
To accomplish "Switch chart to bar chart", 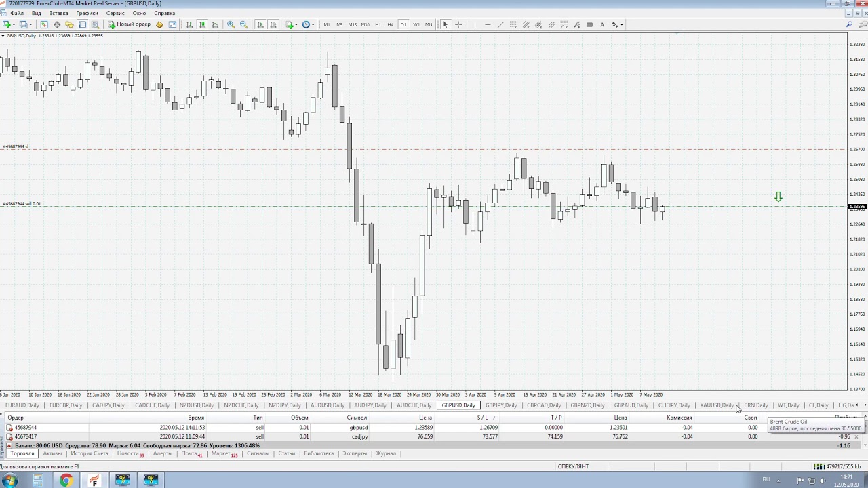I will pos(189,24).
